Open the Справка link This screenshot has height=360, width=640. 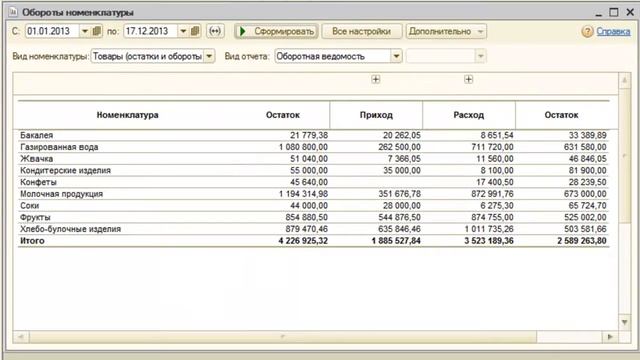(x=613, y=31)
